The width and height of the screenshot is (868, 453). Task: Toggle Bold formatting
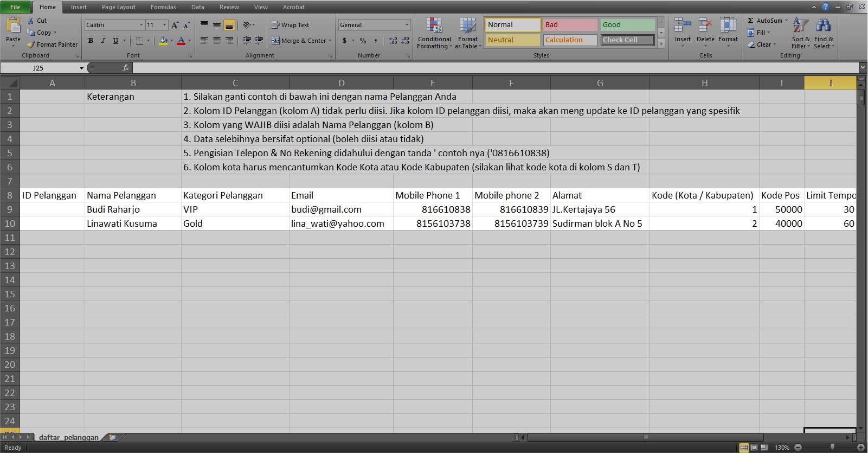point(91,41)
